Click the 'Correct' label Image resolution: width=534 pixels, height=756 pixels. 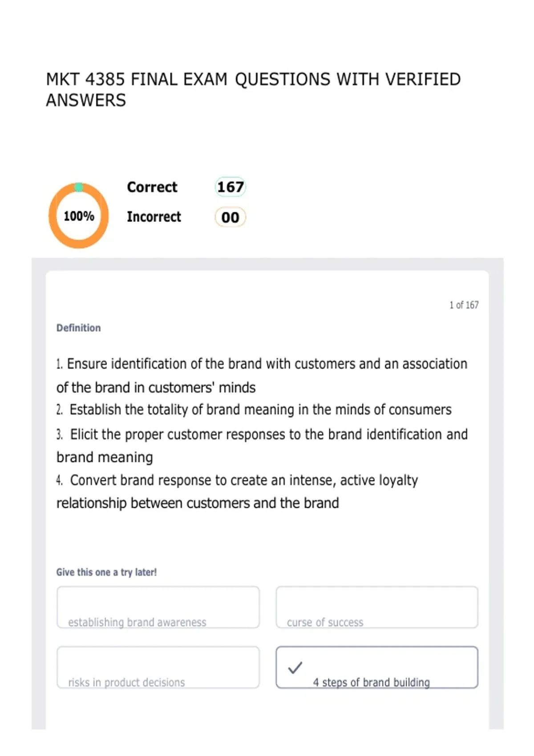(152, 187)
